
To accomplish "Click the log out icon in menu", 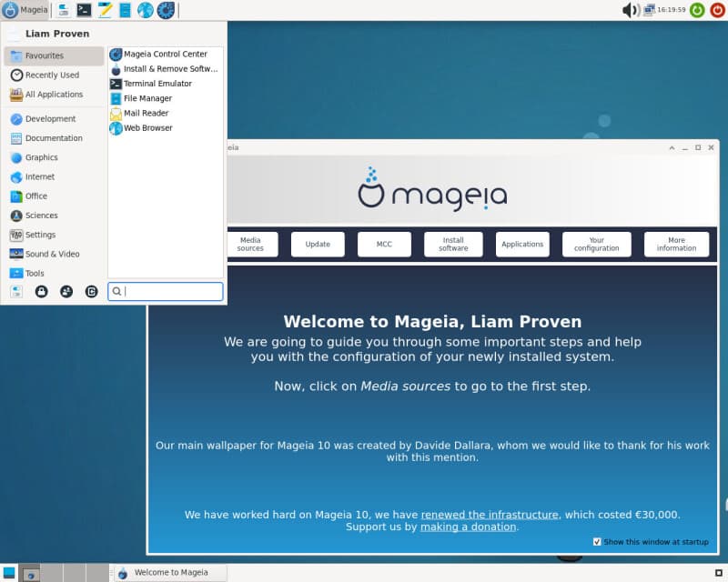I will click(92, 292).
